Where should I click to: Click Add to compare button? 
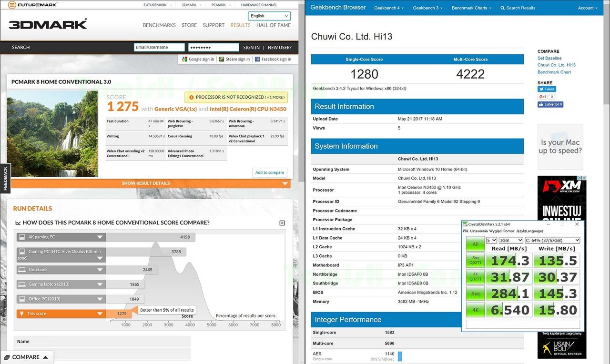[270, 172]
